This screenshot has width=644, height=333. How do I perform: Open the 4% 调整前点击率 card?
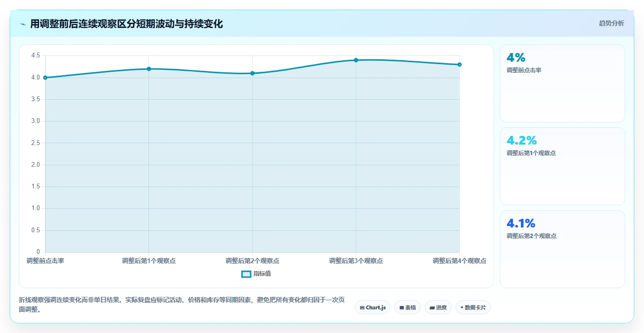563,83
